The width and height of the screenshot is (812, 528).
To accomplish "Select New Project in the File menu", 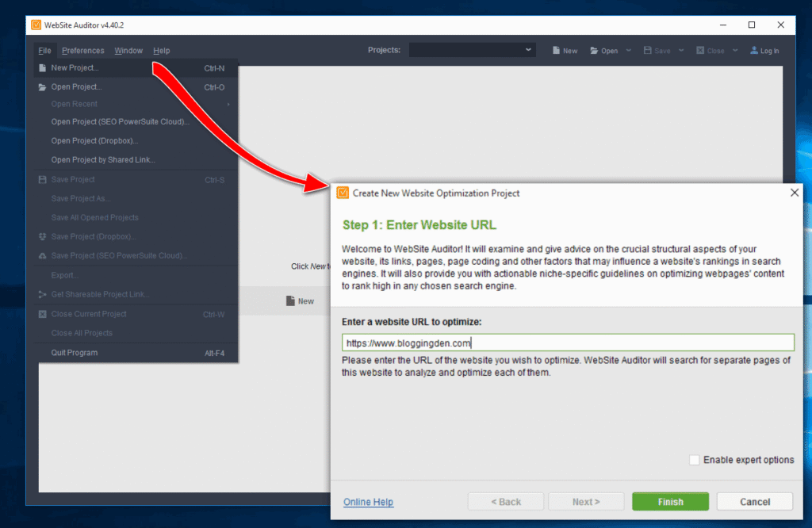I will coord(75,68).
